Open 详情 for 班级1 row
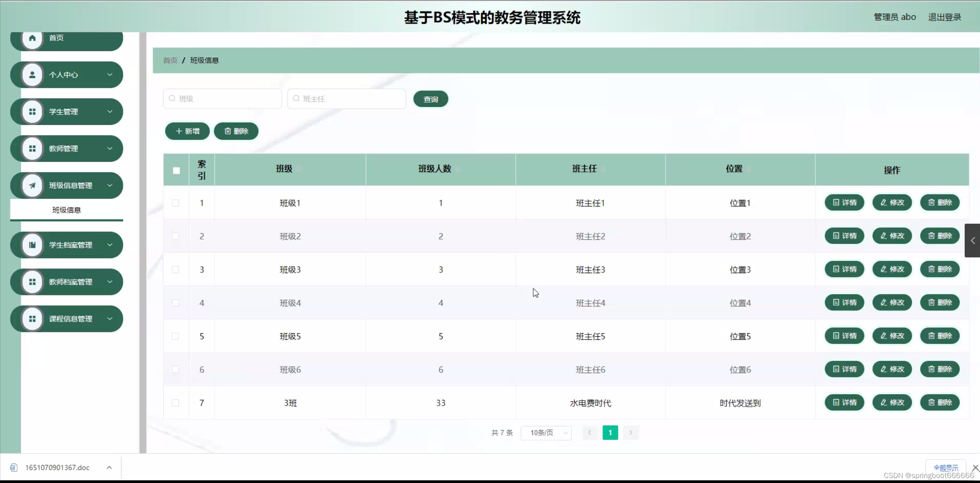Viewport: 980px width, 483px height. coord(844,203)
